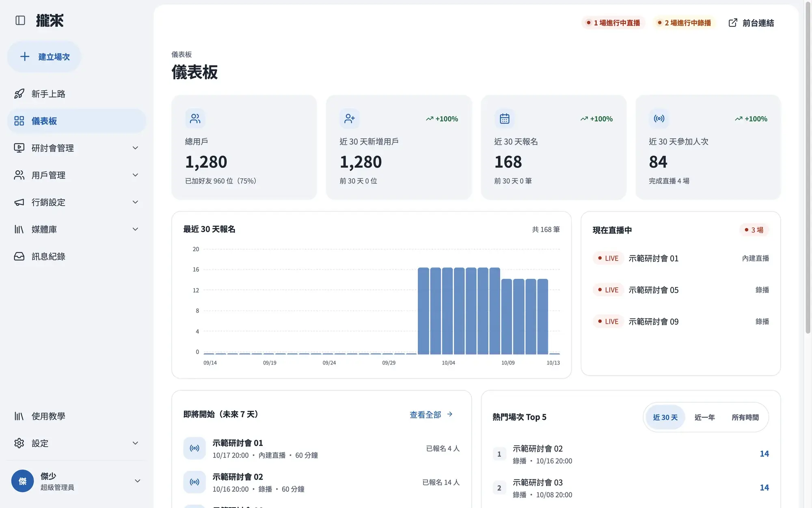Image resolution: width=812 pixels, height=508 pixels.
Task: Click broadcast icon beside upcoming 示範研討會 02
Action: [194, 482]
